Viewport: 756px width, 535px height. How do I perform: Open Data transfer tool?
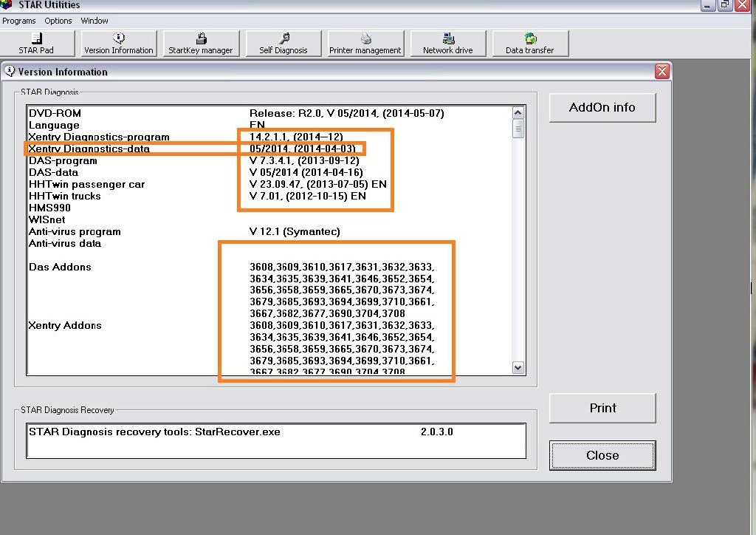[x=530, y=44]
